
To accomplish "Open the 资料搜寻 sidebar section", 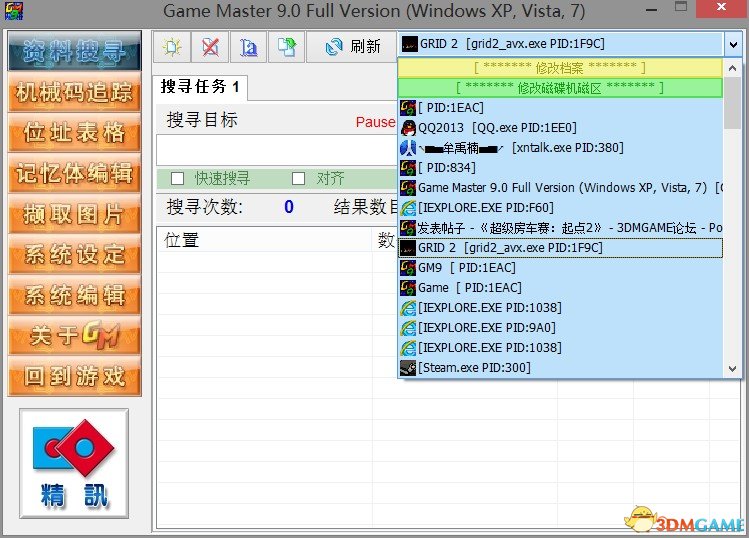I will tap(75, 51).
